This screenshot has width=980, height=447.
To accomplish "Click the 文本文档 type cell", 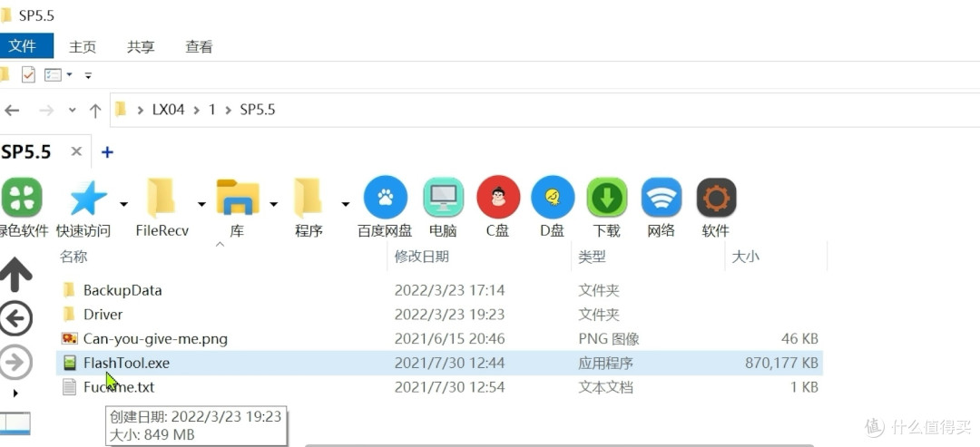I will pos(605,387).
